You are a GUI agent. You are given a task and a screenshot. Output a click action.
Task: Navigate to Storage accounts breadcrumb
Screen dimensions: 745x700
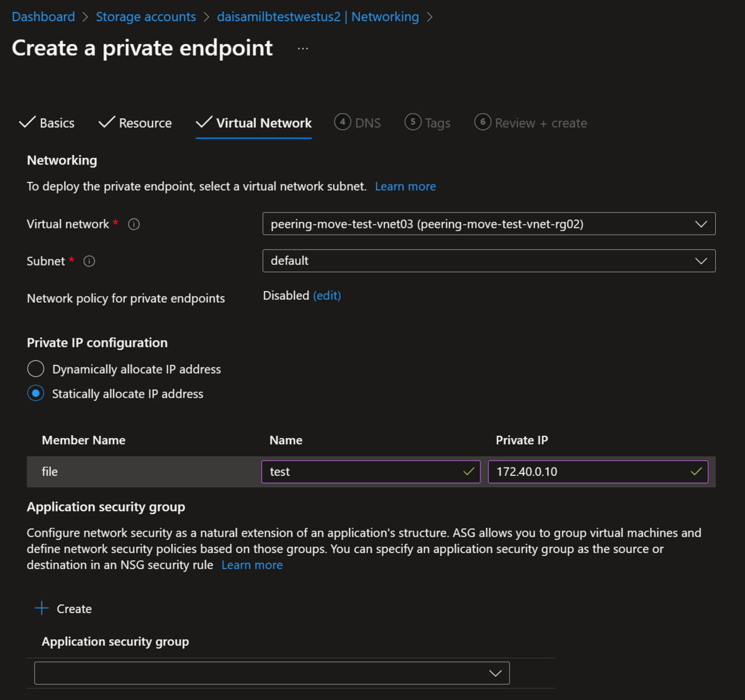[x=146, y=17]
